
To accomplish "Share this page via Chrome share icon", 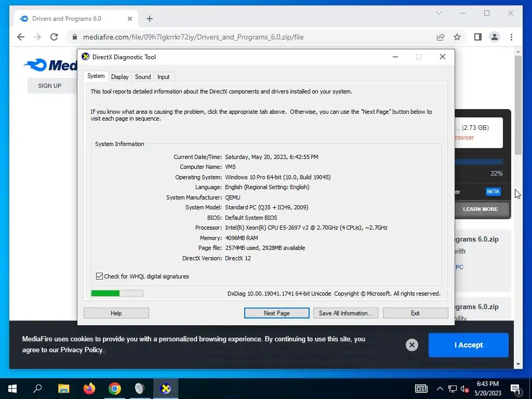I will click(x=441, y=37).
